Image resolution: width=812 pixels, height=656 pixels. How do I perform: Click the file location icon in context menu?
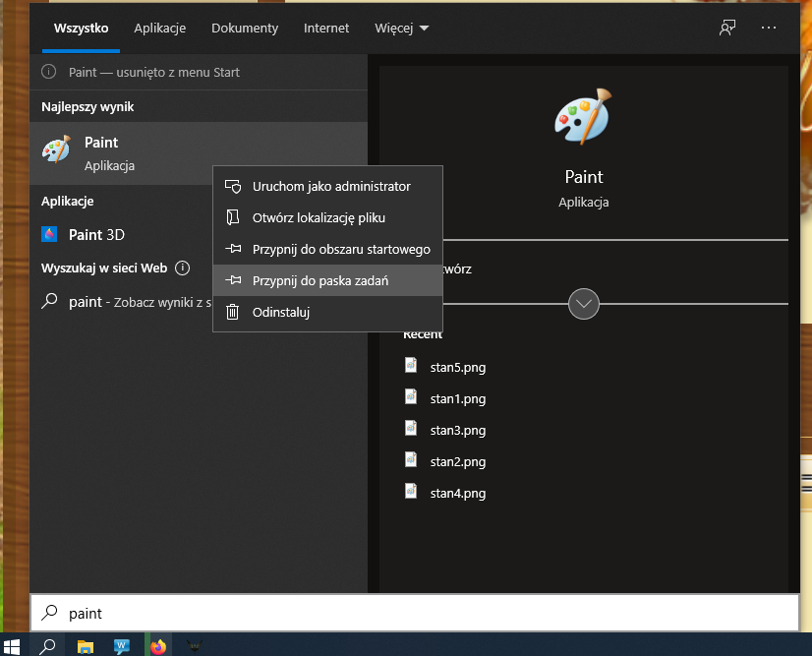[233, 217]
